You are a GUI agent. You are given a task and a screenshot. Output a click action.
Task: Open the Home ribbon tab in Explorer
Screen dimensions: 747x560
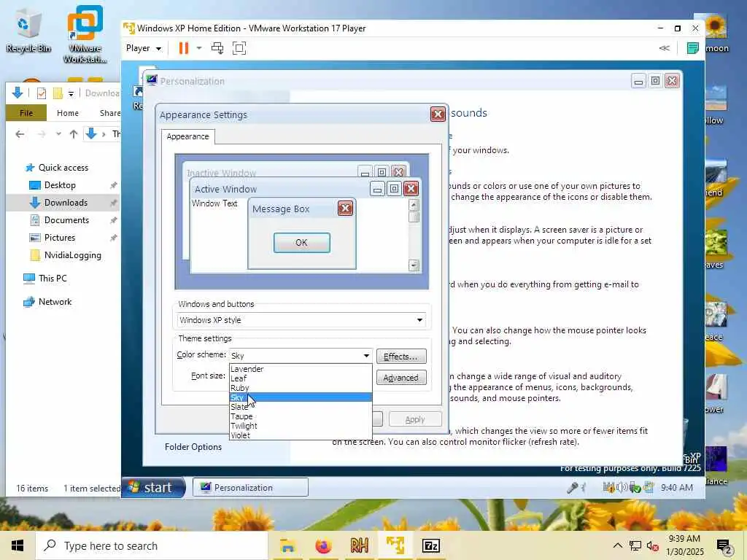[x=68, y=113]
